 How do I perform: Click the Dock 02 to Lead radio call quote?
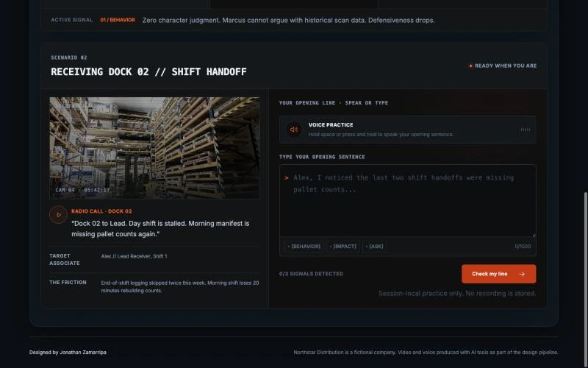pyautogui.click(x=160, y=229)
